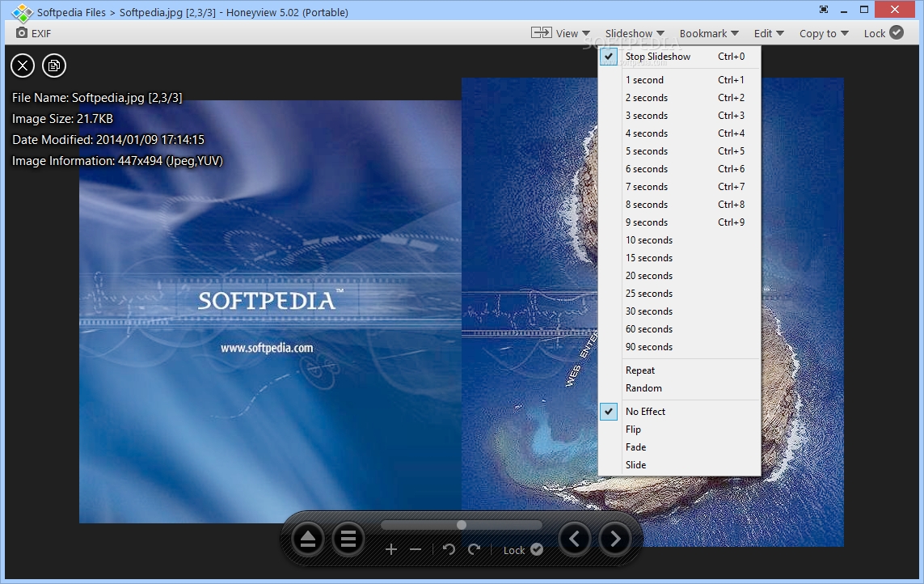Image resolution: width=924 pixels, height=584 pixels.
Task: Set slideshow interval to 1 second
Action: (679, 80)
